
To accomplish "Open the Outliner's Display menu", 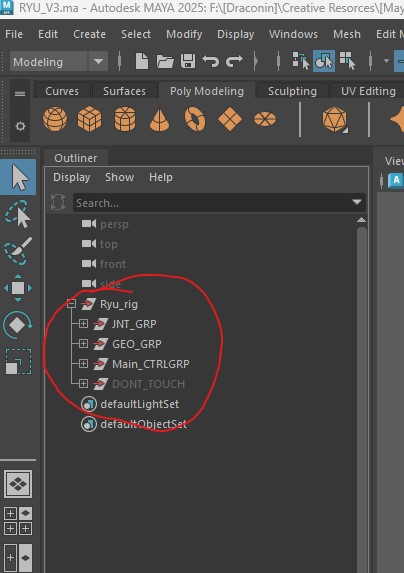I will (72, 177).
